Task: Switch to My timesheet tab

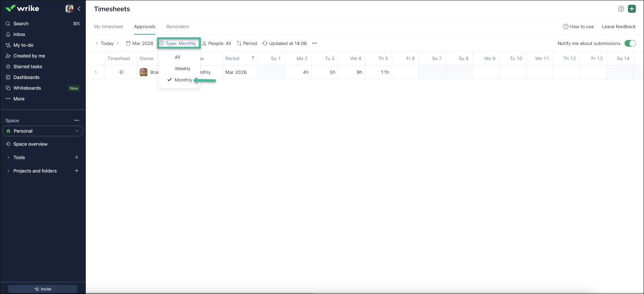Action: tap(109, 26)
